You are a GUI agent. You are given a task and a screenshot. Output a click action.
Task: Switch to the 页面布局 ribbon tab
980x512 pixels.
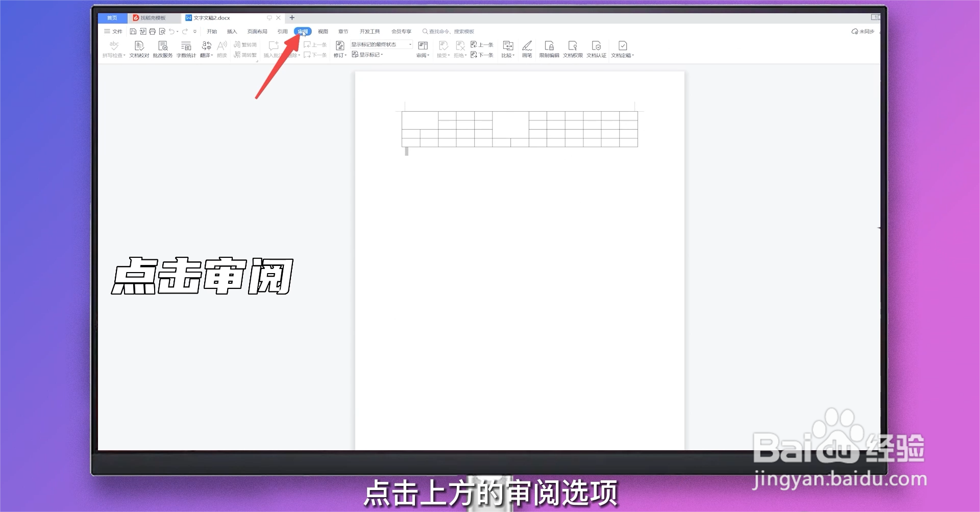click(257, 32)
